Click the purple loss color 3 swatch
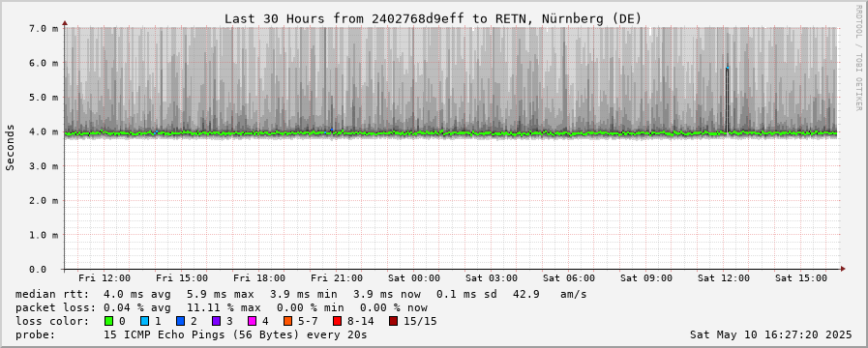868x348 pixels. 216,321
